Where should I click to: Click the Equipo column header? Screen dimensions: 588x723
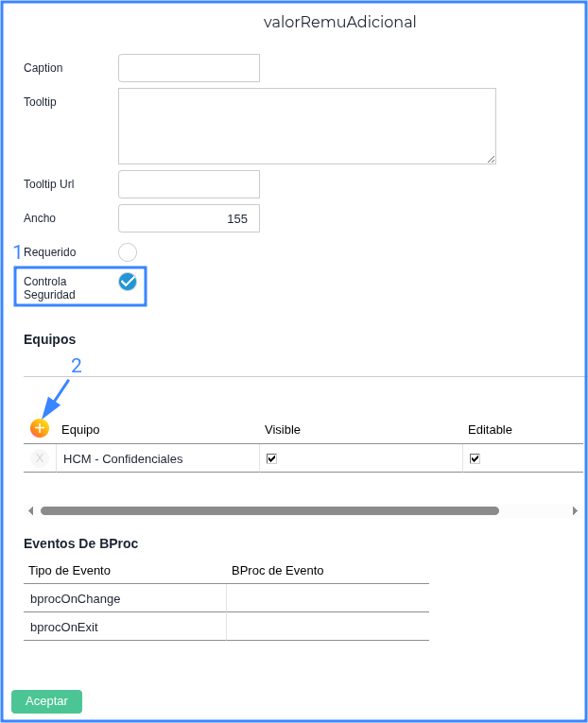click(x=80, y=429)
